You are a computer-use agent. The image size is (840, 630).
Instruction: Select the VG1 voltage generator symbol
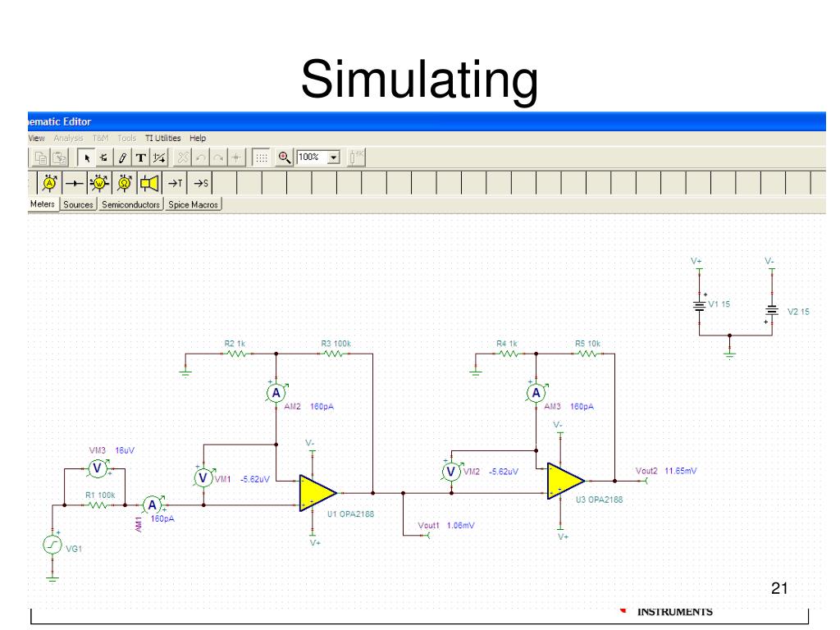coord(52,545)
